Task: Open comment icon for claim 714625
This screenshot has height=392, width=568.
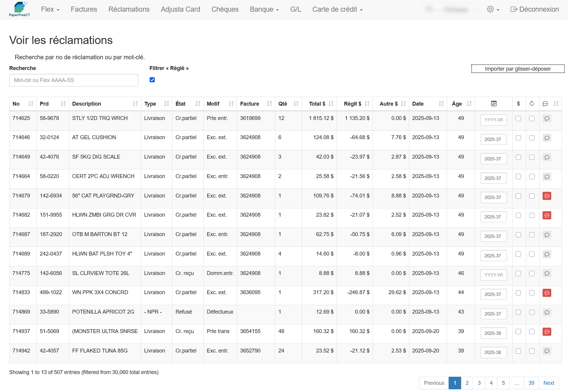Action: pyautogui.click(x=547, y=118)
